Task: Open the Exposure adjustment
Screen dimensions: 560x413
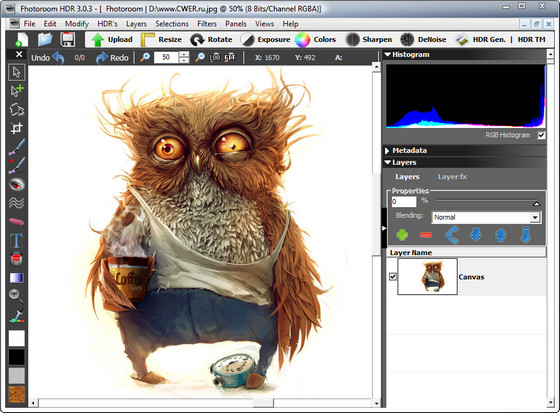Action: 265,40
